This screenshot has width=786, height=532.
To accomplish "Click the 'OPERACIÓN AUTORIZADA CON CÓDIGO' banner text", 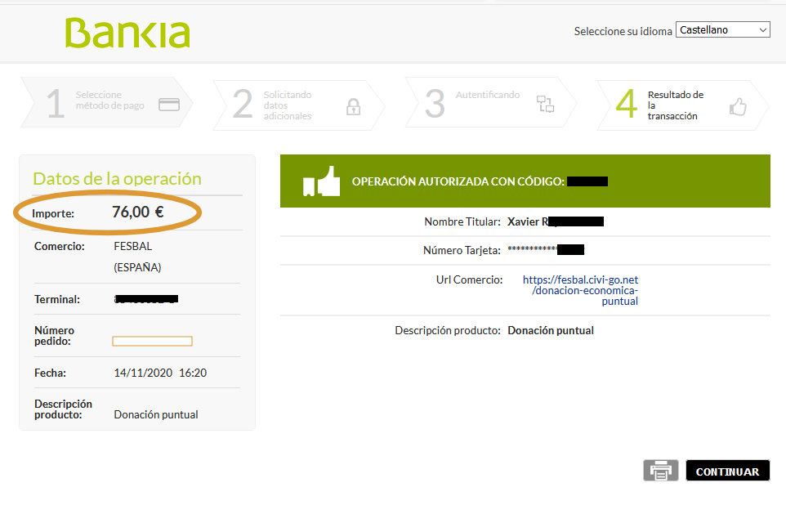I will [x=458, y=181].
